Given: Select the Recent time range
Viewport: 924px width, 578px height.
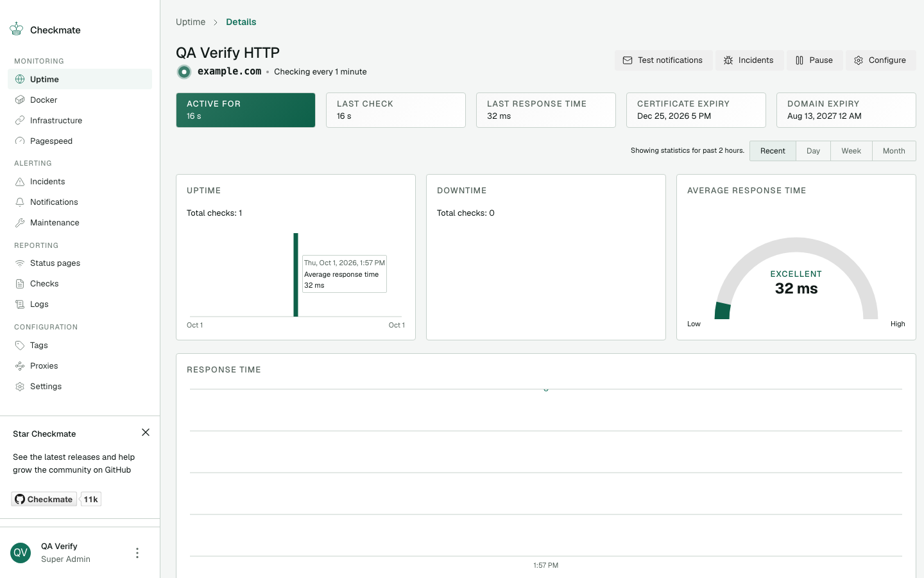Looking at the screenshot, I should tap(773, 151).
